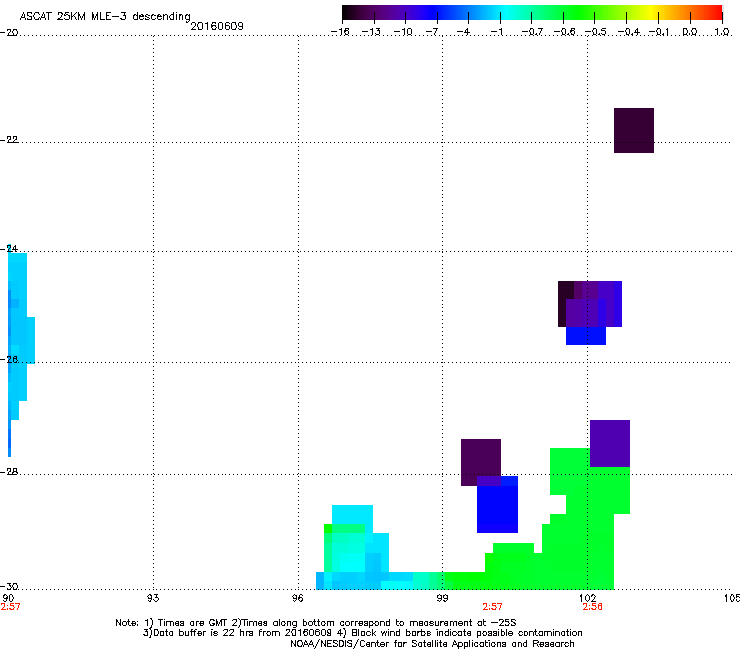Click the -4 color scale label
This screenshot has height=650, width=740.
click(463, 32)
